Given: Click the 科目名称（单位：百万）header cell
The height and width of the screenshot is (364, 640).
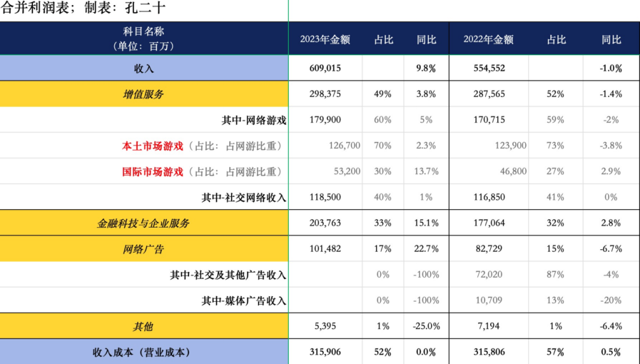Looking at the screenshot, I should click(143, 39).
